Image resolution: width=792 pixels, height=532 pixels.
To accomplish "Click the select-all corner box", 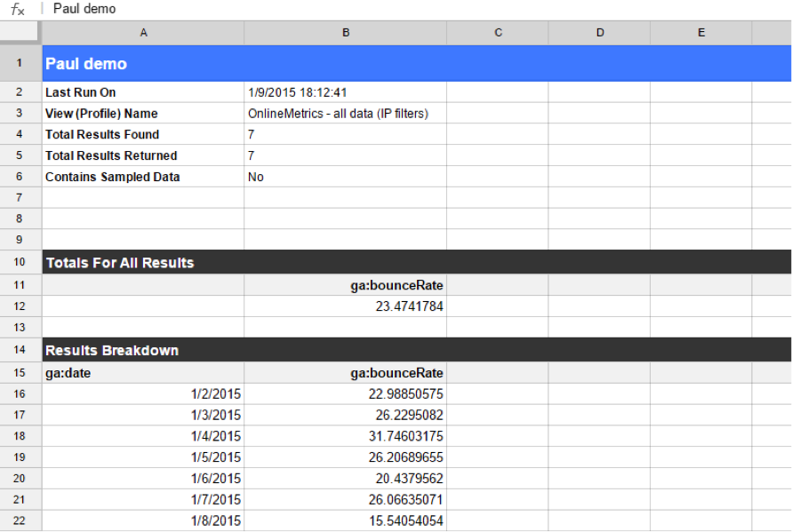I will point(20,31).
